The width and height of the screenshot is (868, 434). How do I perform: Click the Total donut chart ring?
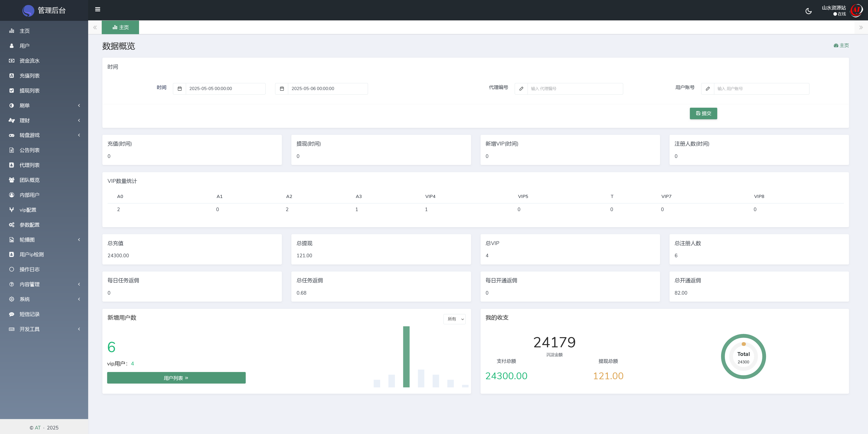tap(723, 356)
